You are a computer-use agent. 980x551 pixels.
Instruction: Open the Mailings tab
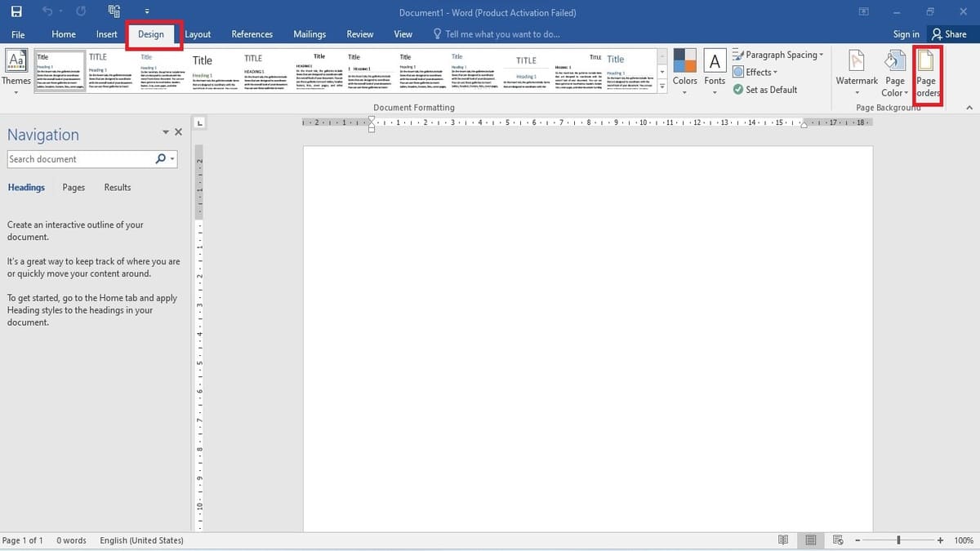(310, 34)
